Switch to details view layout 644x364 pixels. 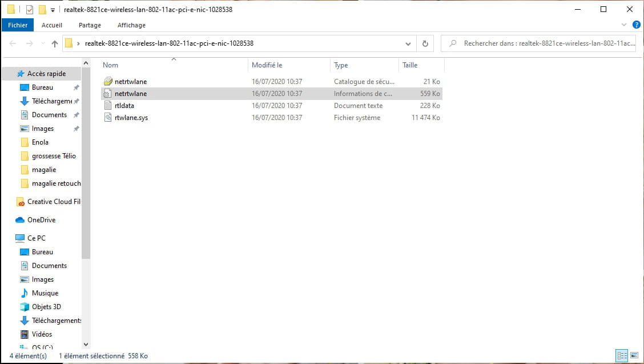tap(622, 355)
